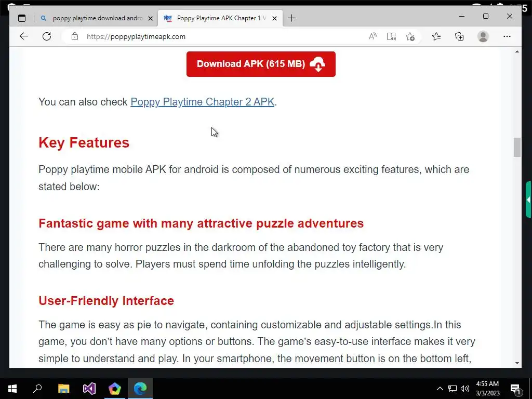Viewport: 532px width, 399px height.
Task: Add this page to favorites
Action: coord(410,36)
